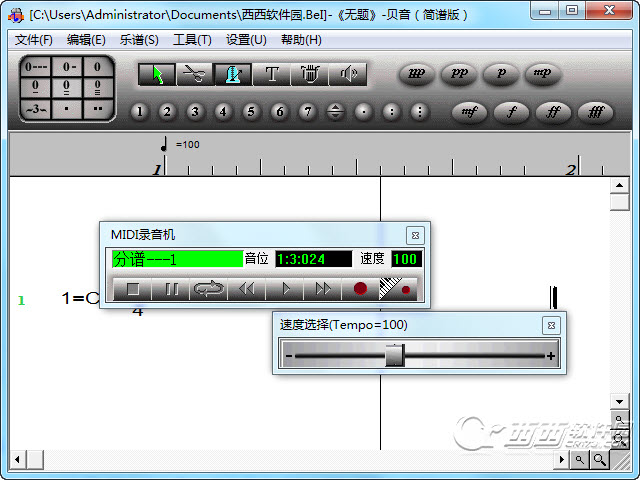640x480 pixels.
Task: Open the 工具(T) menu
Action: tap(192, 40)
